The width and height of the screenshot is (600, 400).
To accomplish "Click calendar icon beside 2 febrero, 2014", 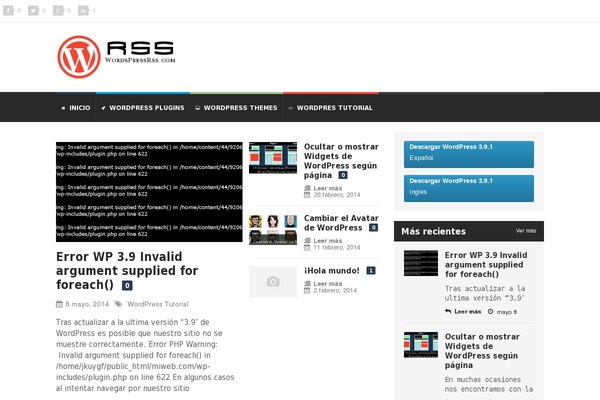I will pyautogui.click(x=307, y=291).
